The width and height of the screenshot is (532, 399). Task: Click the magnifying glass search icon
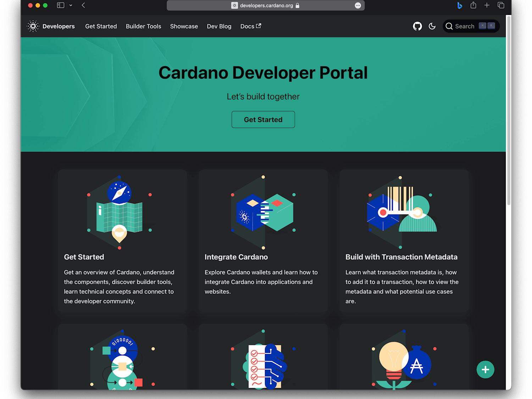pos(449,26)
